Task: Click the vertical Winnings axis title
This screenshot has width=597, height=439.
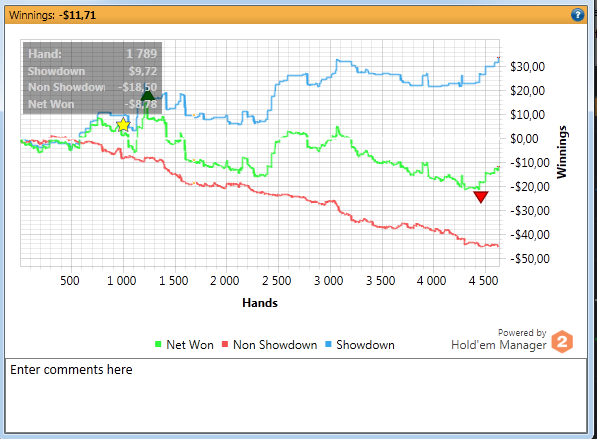Action: pos(562,152)
